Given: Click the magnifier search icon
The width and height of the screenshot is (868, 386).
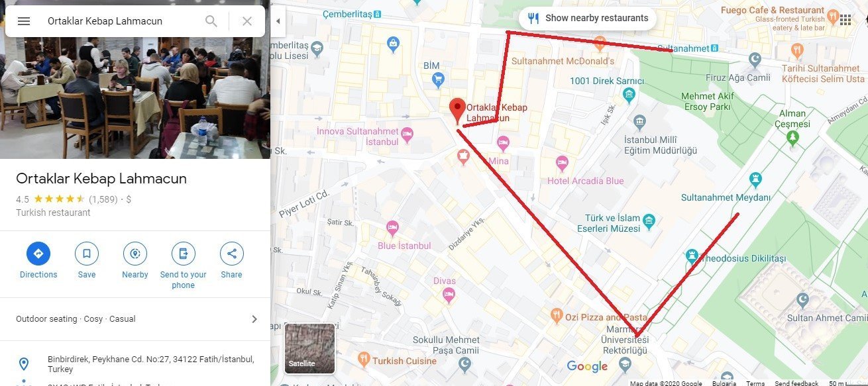Looking at the screenshot, I should (x=211, y=21).
